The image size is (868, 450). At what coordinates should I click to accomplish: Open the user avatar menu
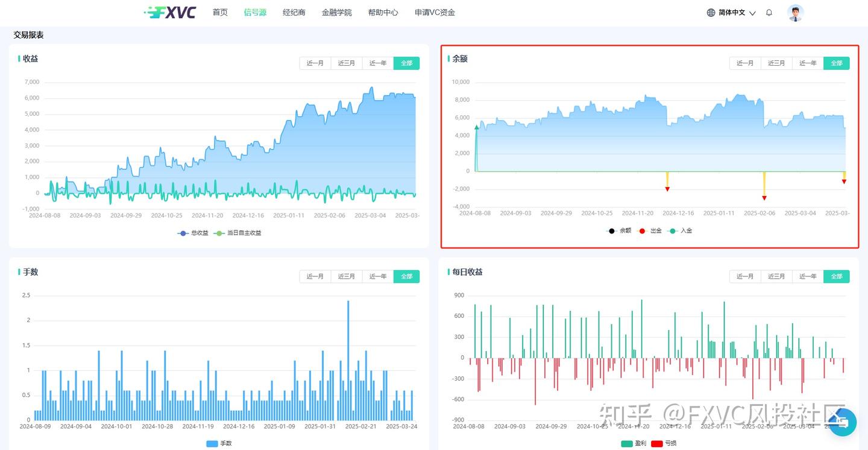pos(796,13)
